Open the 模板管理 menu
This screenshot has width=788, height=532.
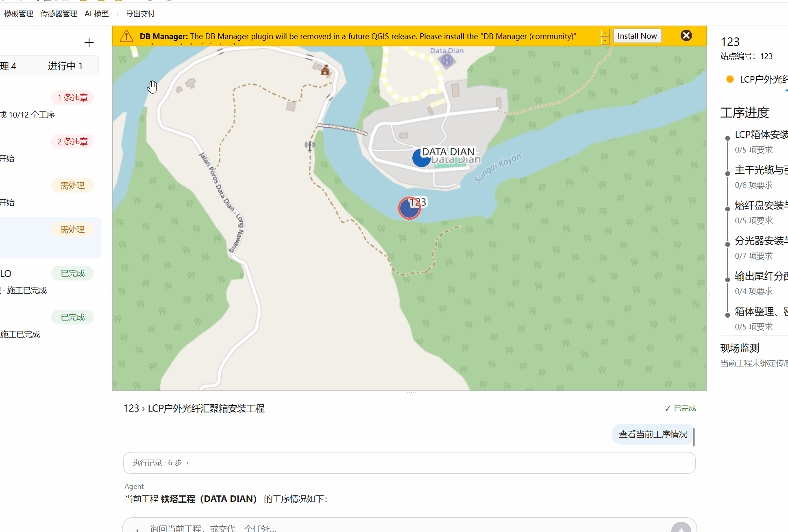[19, 14]
